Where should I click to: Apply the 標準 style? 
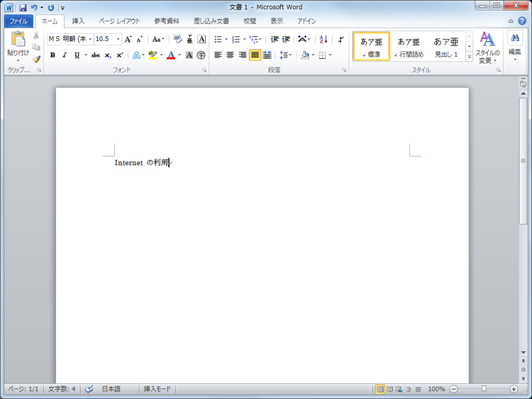[x=371, y=47]
